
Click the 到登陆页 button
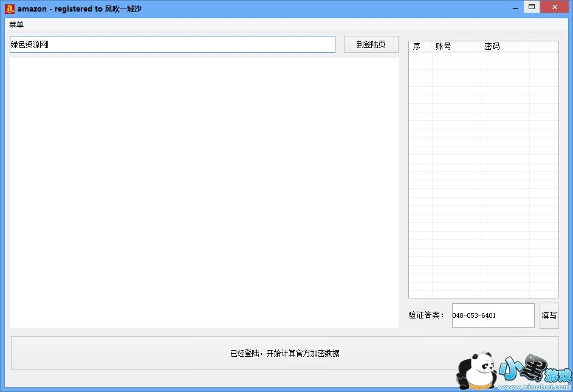click(x=371, y=44)
